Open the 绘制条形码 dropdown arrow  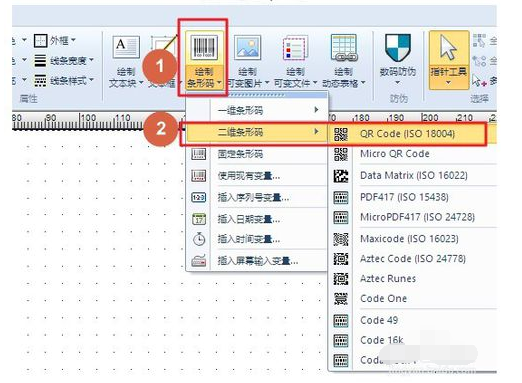point(219,82)
